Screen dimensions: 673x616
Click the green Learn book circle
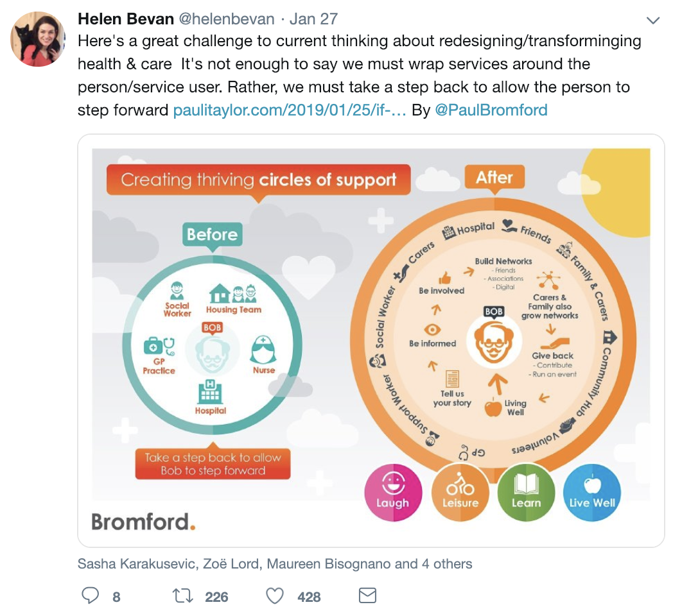coord(526,492)
